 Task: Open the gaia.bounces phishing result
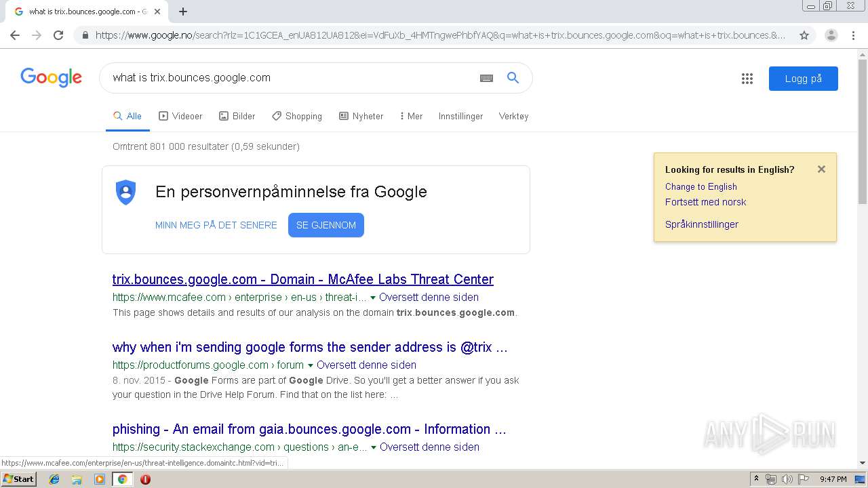(x=309, y=429)
